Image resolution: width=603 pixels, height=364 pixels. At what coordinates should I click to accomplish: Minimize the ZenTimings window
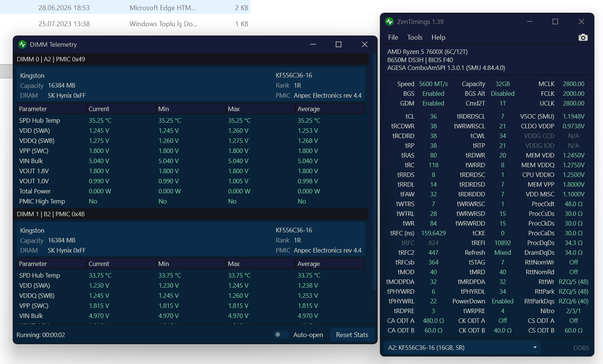coord(530,22)
